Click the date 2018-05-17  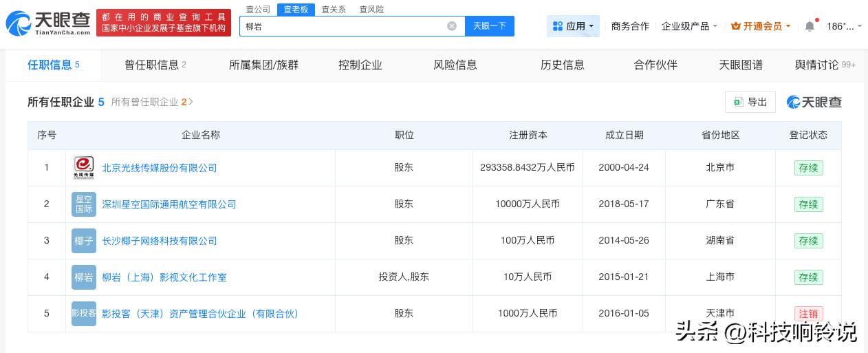624,204
